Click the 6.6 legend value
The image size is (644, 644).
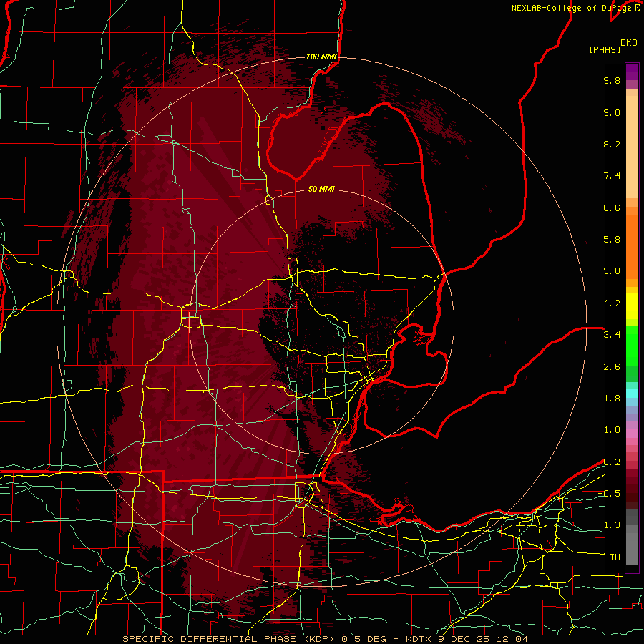(x=612, y=208)
